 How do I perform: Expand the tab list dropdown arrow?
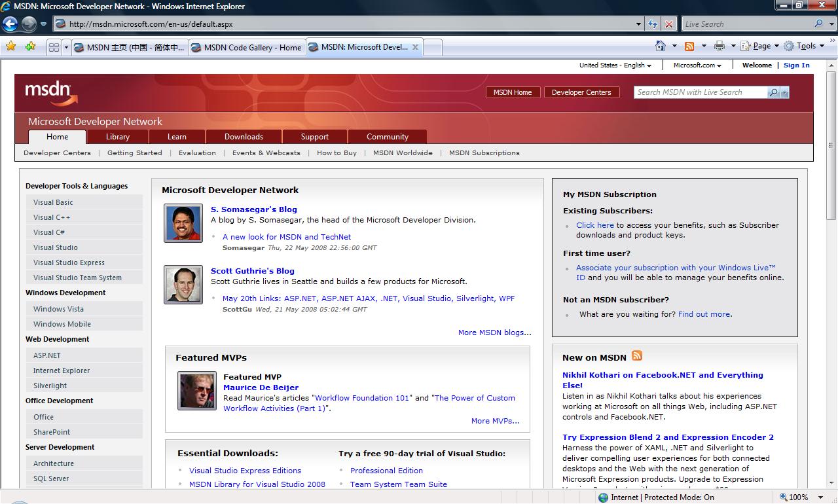click(66, 47)
